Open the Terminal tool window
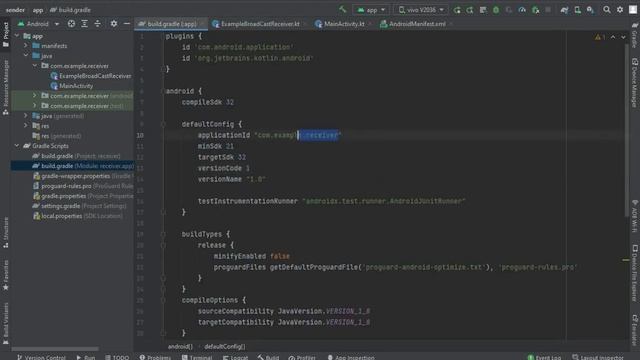640x360 pixels. point(197,357)
